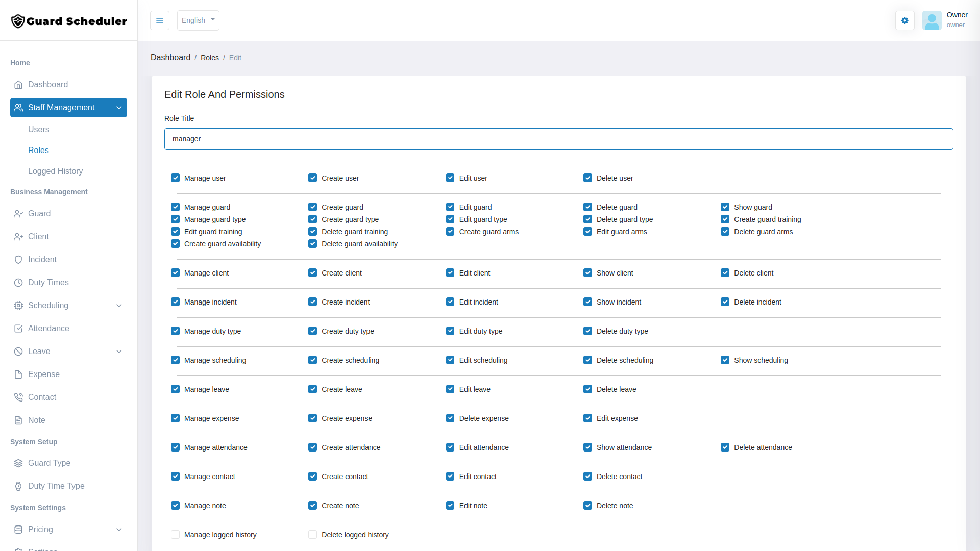Go to Roles via the breadcrumb link
This screenshot has height=551, width=980.
(210, 57)
